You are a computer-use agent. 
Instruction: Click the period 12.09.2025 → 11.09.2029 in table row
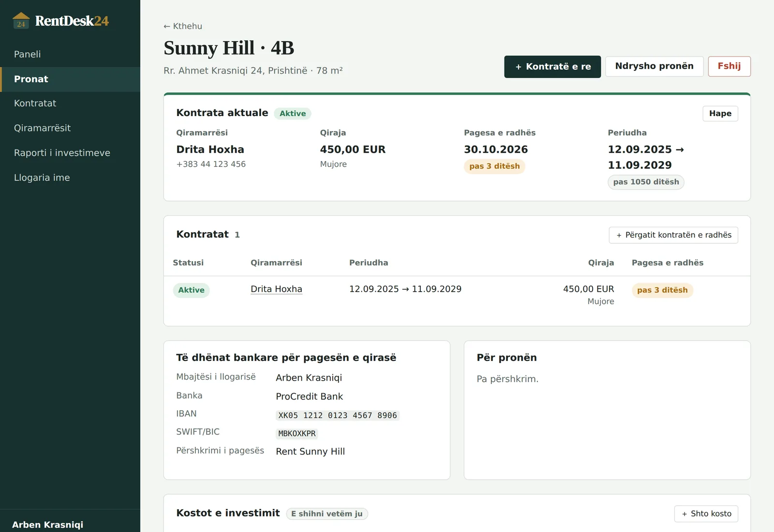(x=405, y=289)
